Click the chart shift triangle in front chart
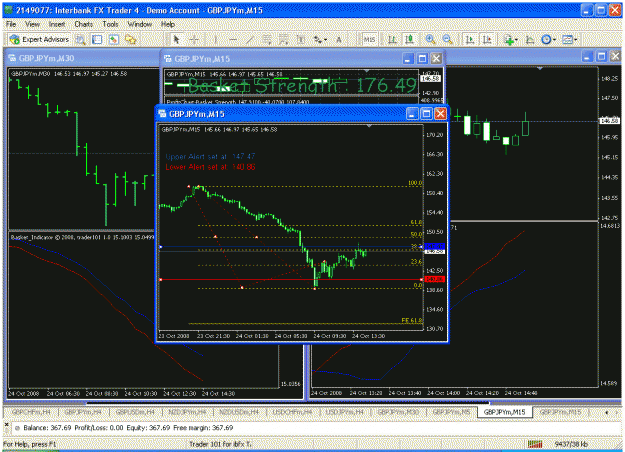625x452 pixels. (x=369, y=126)
